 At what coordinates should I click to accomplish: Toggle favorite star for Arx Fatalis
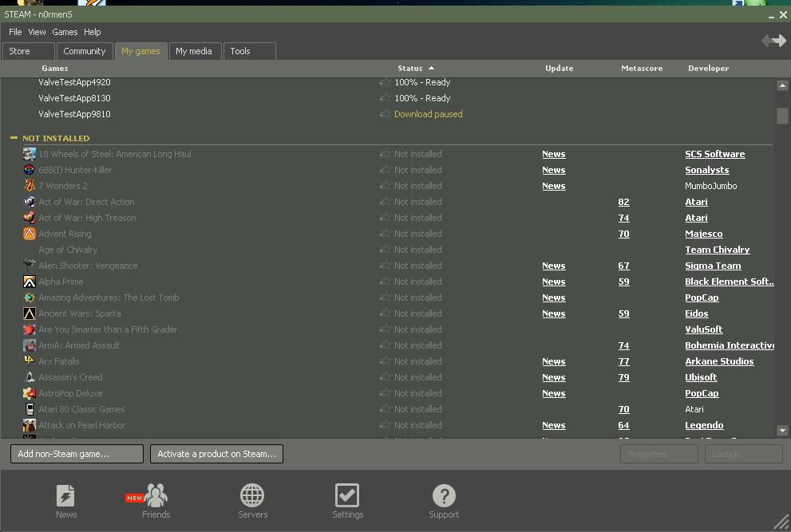point(385,361)
